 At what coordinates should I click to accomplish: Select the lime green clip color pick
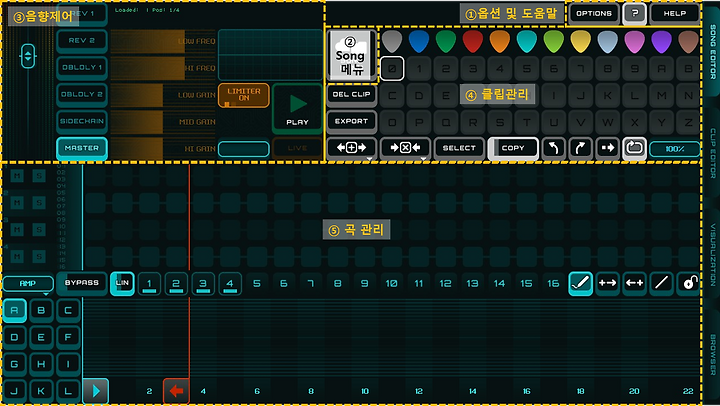tap(553, 41)
